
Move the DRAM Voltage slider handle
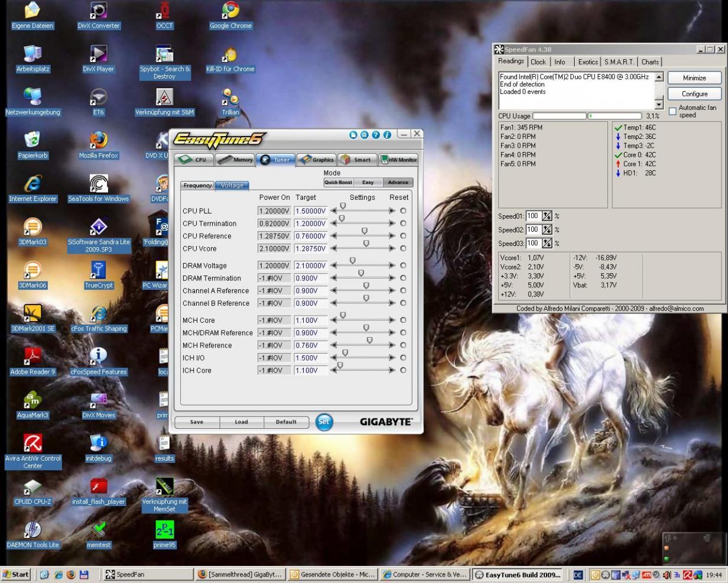(x=353, y=261)
